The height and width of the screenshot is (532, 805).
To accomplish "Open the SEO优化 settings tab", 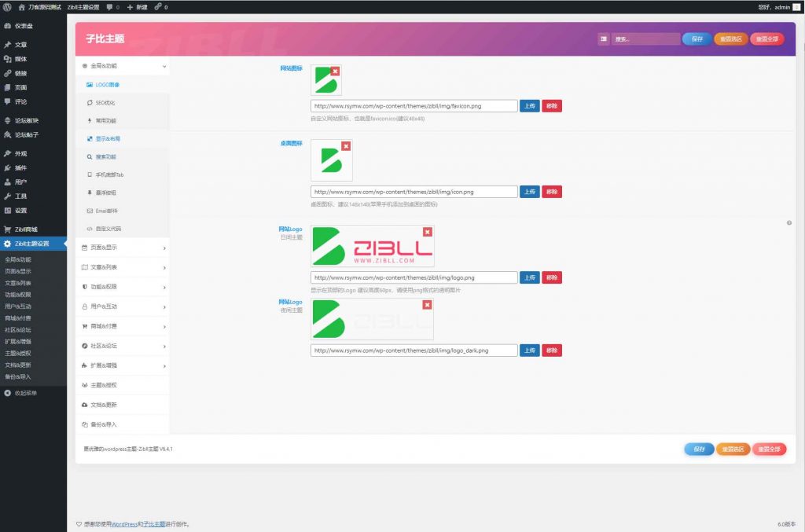I will [x=105, y=102].
